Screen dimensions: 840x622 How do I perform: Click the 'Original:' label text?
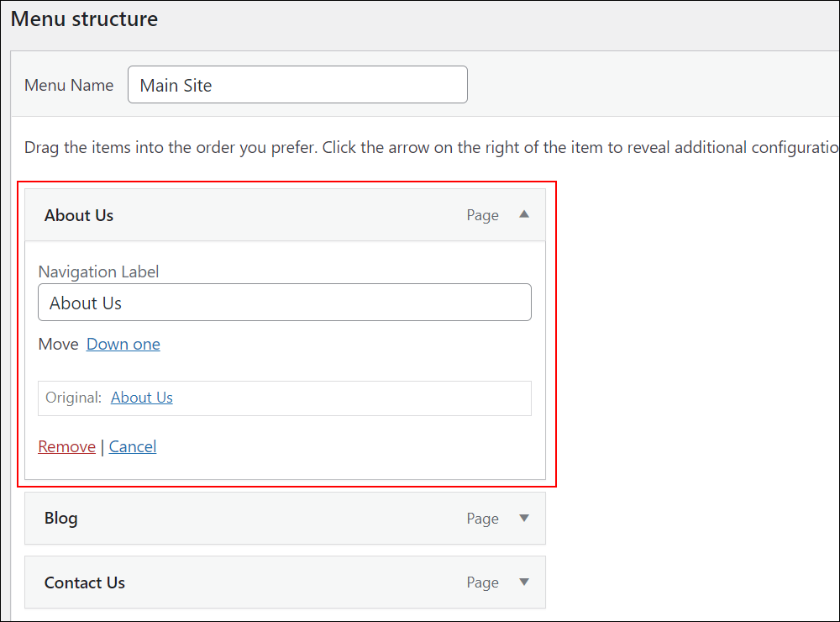tap(73, 398)
